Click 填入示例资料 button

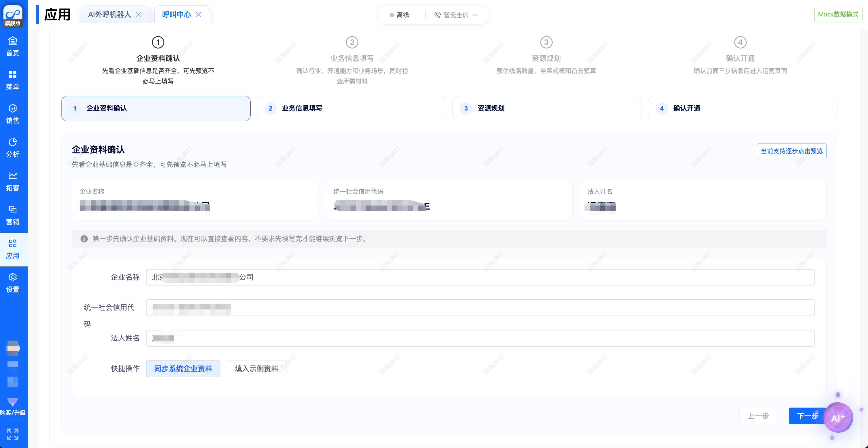[x=256, y=369]
